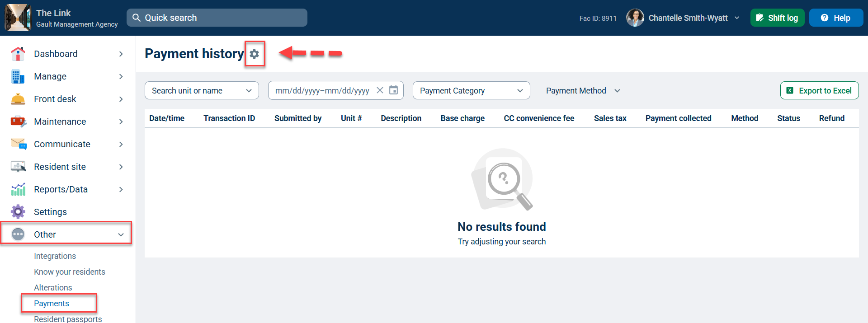868x323 pixels.
Task: Click Payment collected column header
Action: (x=679, y=118)
